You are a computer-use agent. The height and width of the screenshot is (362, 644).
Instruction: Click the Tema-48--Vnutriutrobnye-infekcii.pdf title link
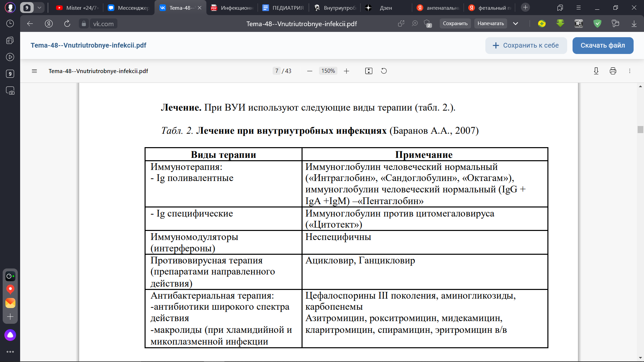coord(89,45)
